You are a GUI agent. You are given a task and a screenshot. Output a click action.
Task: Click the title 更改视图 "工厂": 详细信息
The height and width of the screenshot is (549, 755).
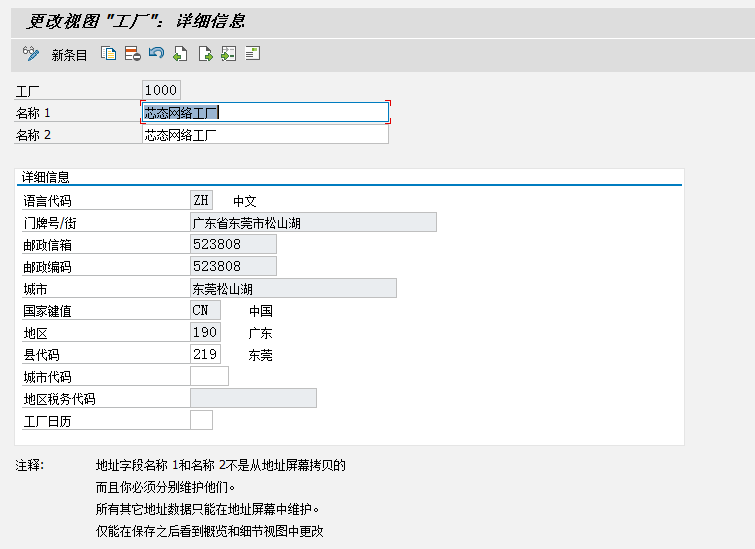point(135,21)
